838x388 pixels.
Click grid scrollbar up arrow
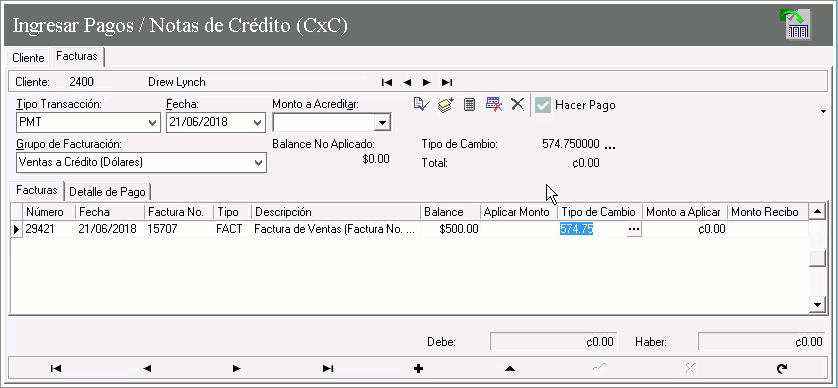[817, 212]
